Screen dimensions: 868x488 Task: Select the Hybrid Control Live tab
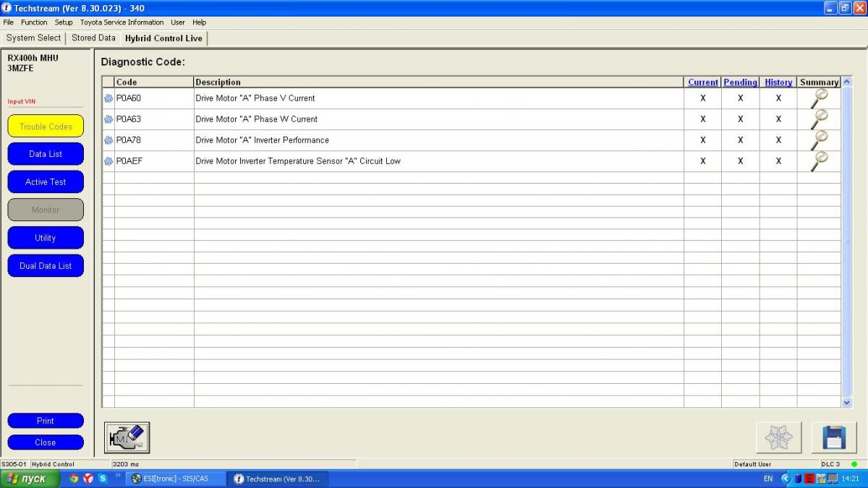click(163, 38)
